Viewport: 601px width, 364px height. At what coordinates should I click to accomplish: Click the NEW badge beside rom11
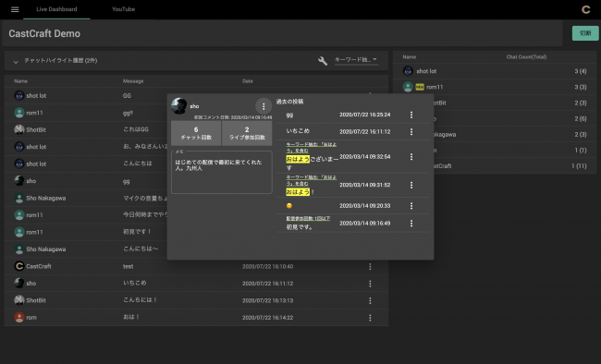[420, 88]
